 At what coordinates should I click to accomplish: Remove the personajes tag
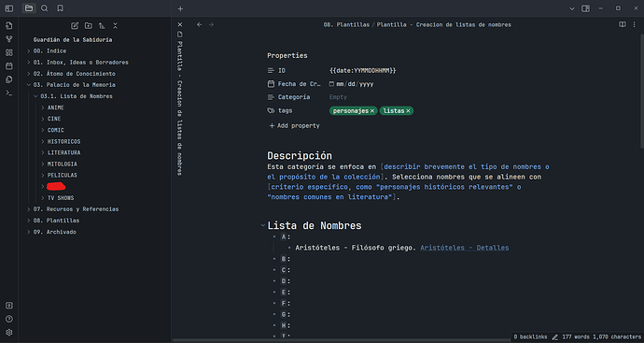(x=372, y=111)
